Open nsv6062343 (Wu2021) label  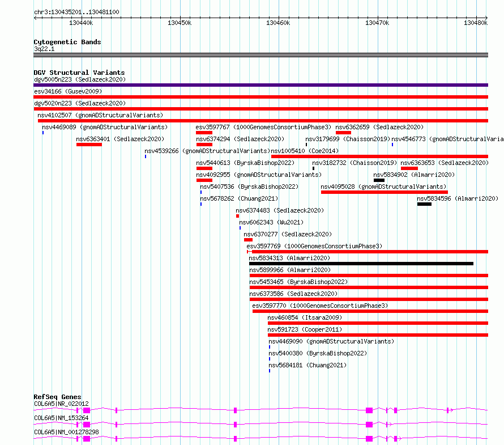coord(271,222)
